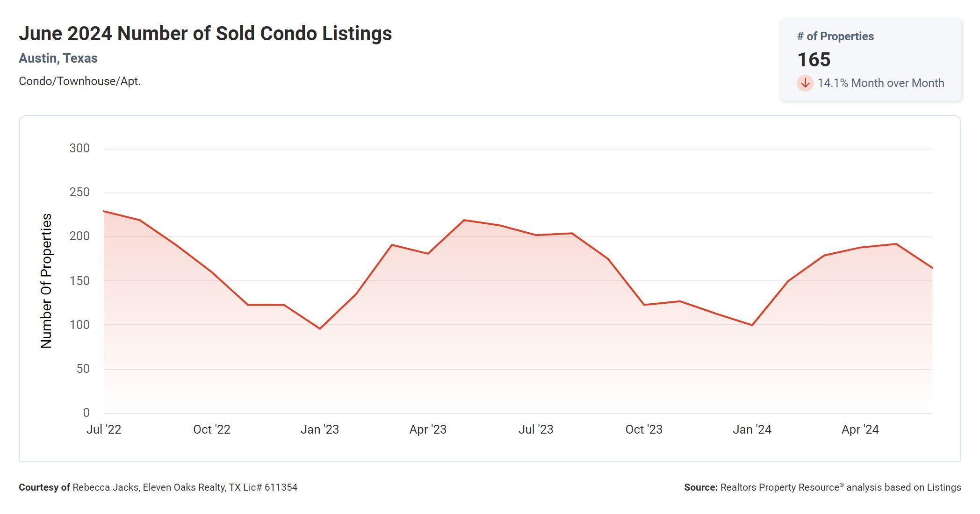Select the Oct '22 x-axis label
This screenshot has height=514, width=980.
(212, 429)
